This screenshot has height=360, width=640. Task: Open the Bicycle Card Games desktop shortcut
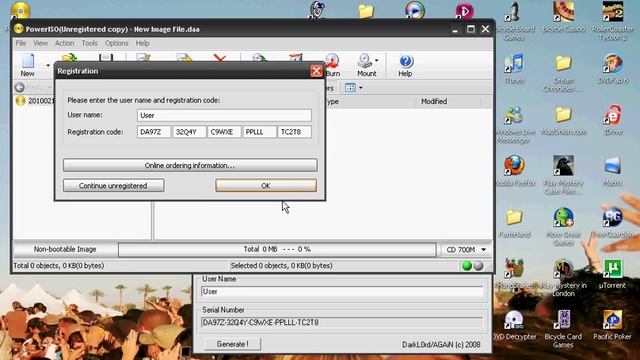[564, 329]
